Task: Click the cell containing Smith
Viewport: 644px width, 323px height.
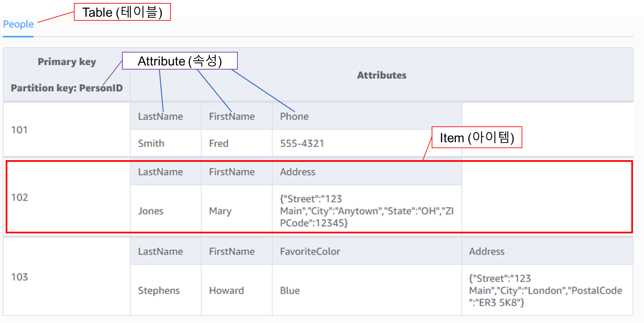Action: (x=151, y=143)
